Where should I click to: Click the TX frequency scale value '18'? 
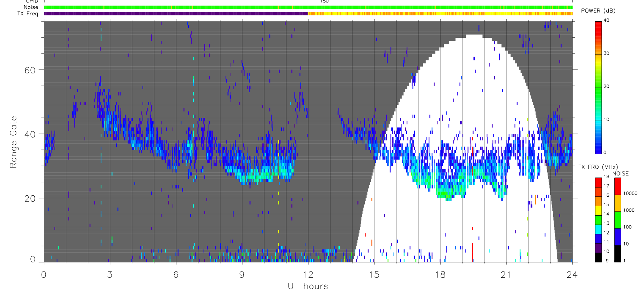(x=606, y=176)
